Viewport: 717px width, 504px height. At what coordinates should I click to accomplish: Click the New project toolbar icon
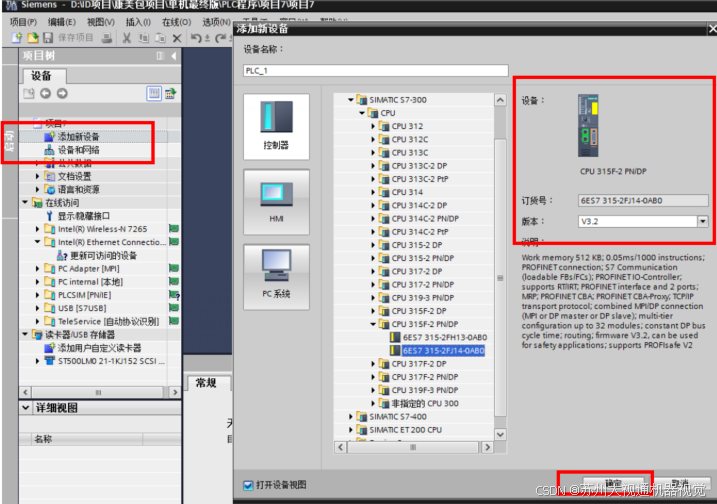pos(16,38)
